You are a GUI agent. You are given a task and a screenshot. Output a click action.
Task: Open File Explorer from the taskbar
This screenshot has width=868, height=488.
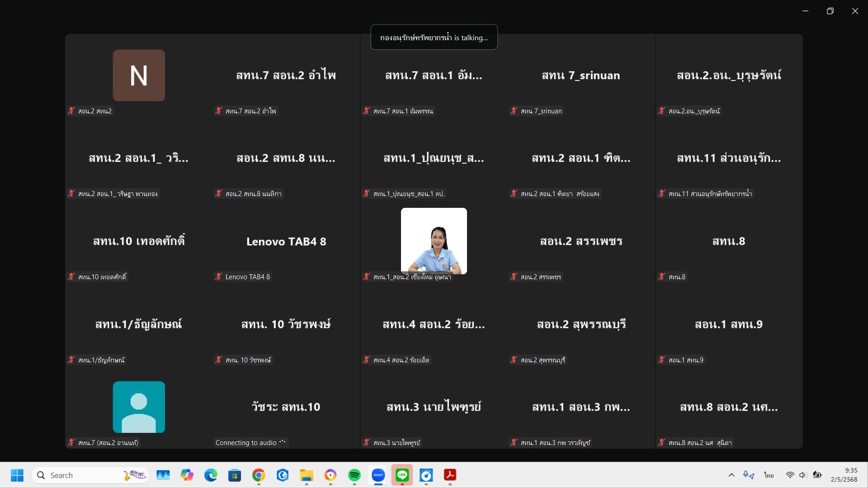307,475
